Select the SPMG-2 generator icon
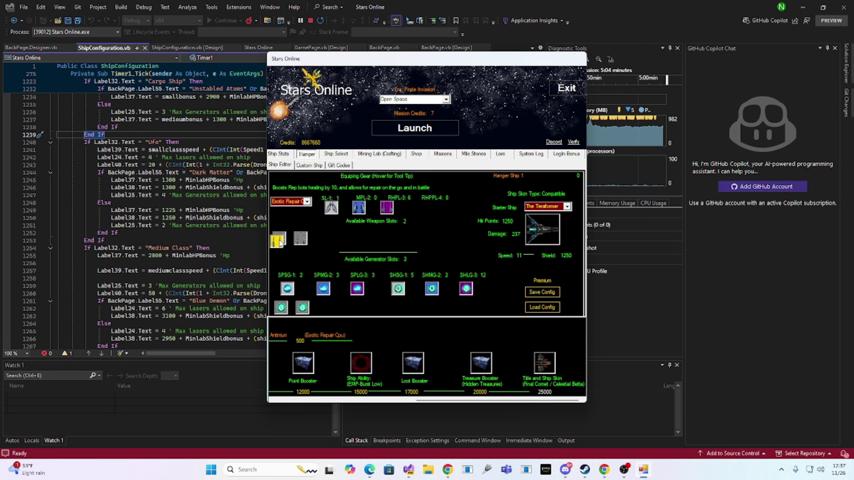 [x=323, y=288]
